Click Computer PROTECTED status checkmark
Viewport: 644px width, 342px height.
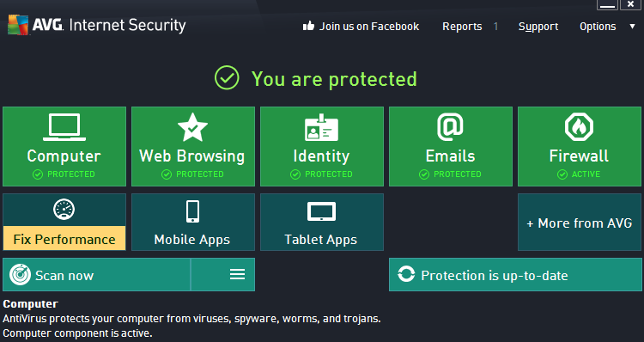click(x=38, y=174)
